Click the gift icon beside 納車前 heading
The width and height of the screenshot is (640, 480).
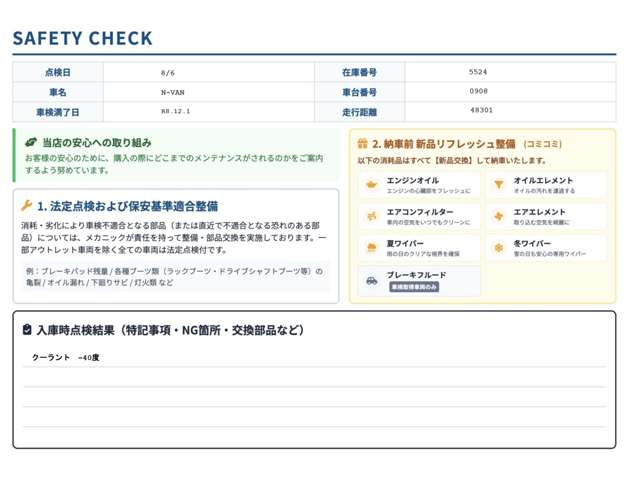coord(362,143)
